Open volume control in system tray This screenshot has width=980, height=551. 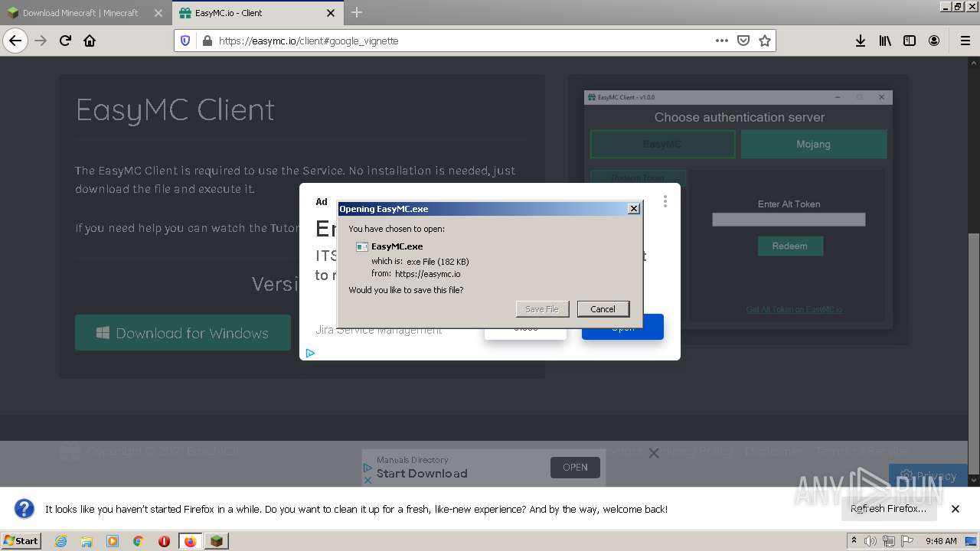[871, 541]
